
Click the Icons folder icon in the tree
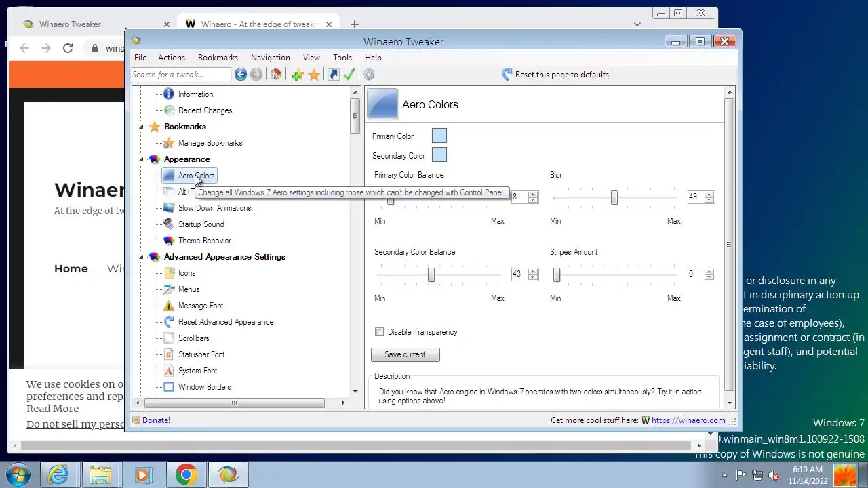coord(169,273)
